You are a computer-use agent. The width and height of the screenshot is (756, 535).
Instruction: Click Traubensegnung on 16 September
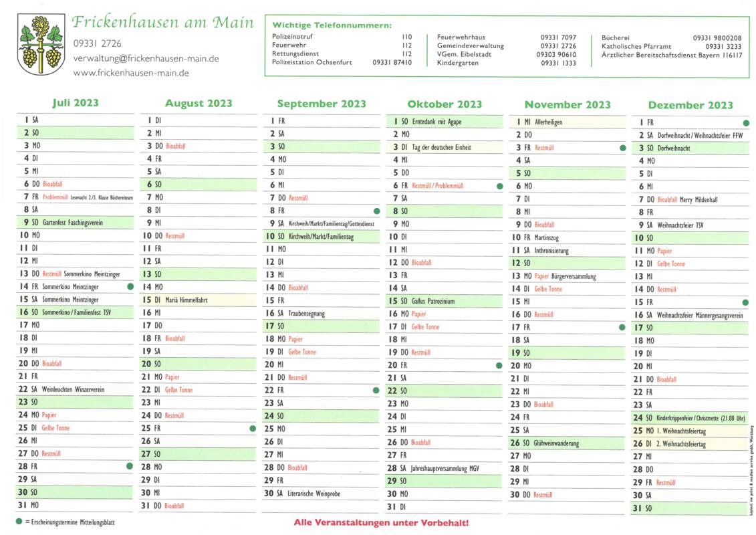[x=307, y=314]
